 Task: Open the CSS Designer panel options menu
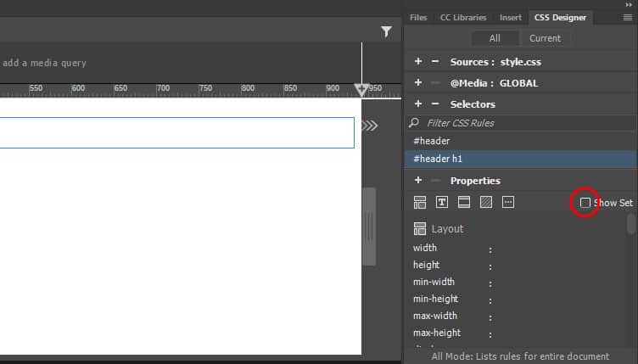tap(628, 18)
